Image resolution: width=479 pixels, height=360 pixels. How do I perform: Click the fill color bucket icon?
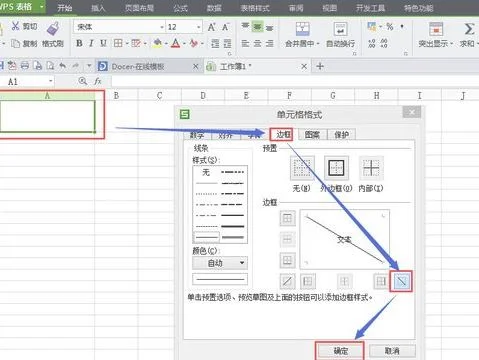coord(157,43)
